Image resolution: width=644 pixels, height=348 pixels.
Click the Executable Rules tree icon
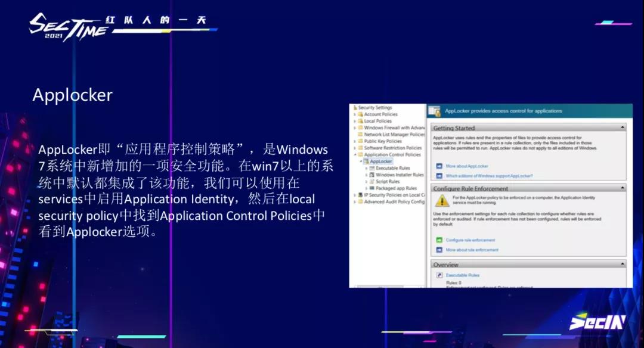(371, 168)
